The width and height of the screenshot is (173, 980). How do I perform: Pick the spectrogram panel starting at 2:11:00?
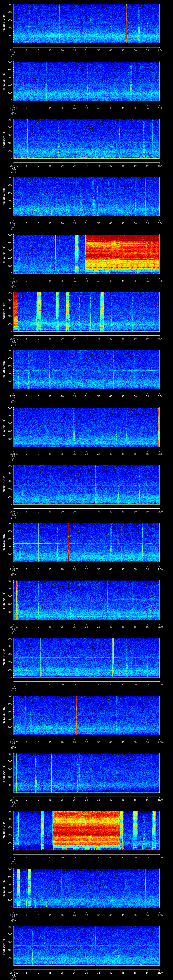[x=87, y=600]
